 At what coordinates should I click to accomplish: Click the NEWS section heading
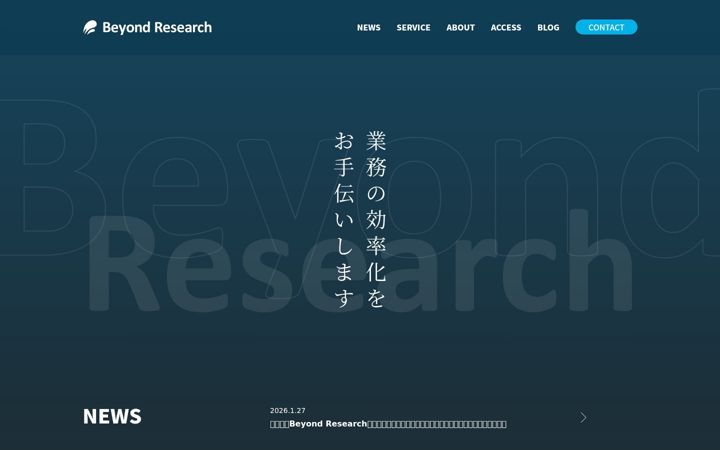point(112,416)
